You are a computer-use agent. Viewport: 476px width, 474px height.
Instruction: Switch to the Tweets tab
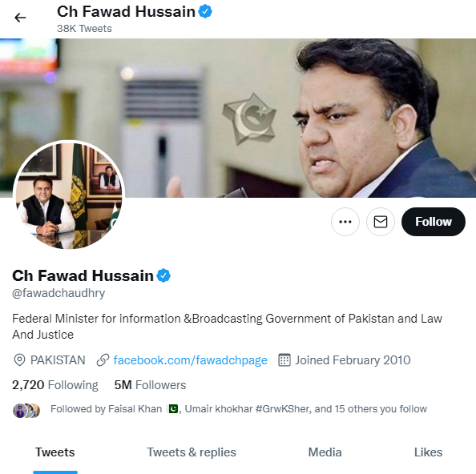coord(55,452)
